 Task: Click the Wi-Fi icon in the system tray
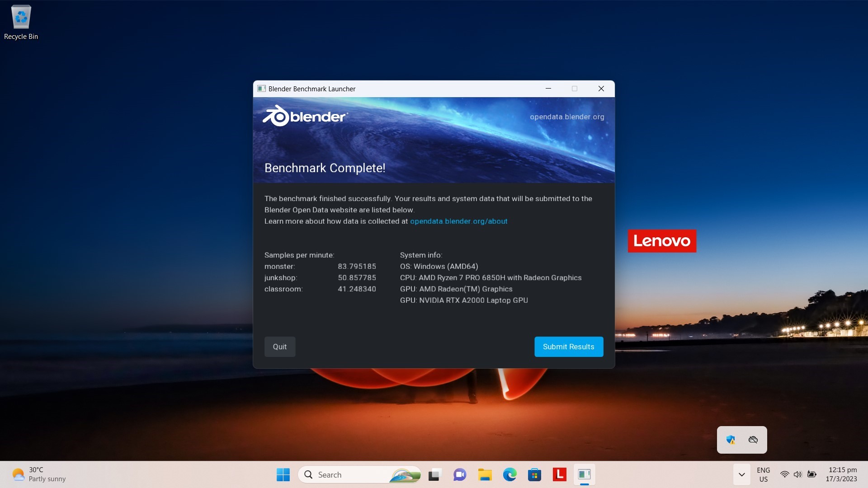click(785, 474)
